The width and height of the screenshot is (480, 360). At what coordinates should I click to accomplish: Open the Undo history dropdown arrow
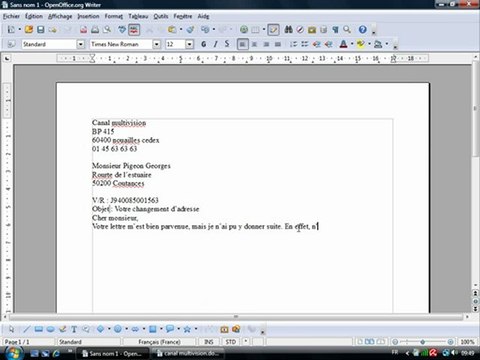pos(214,30)
